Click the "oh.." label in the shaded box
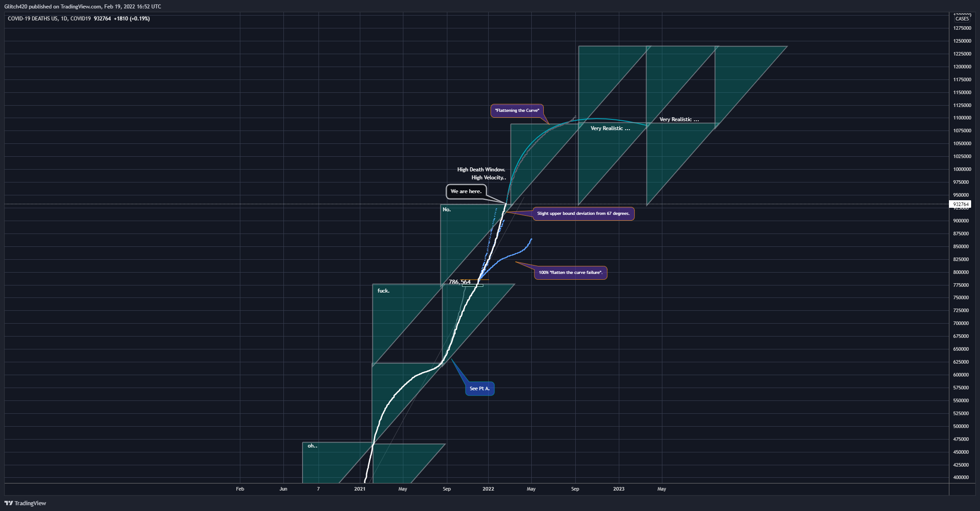Viewport: 980px width, 511px height. click(312, 446)
